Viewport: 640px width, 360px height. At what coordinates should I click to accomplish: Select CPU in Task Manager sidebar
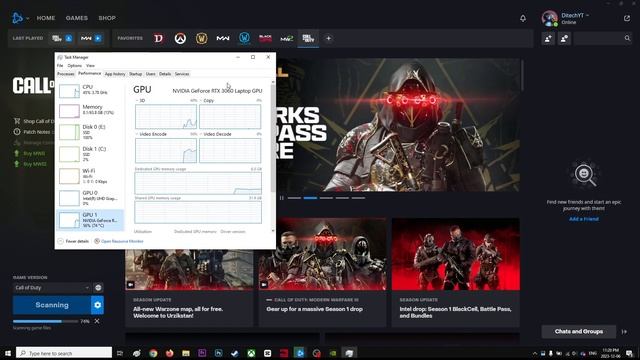[90, 91]
